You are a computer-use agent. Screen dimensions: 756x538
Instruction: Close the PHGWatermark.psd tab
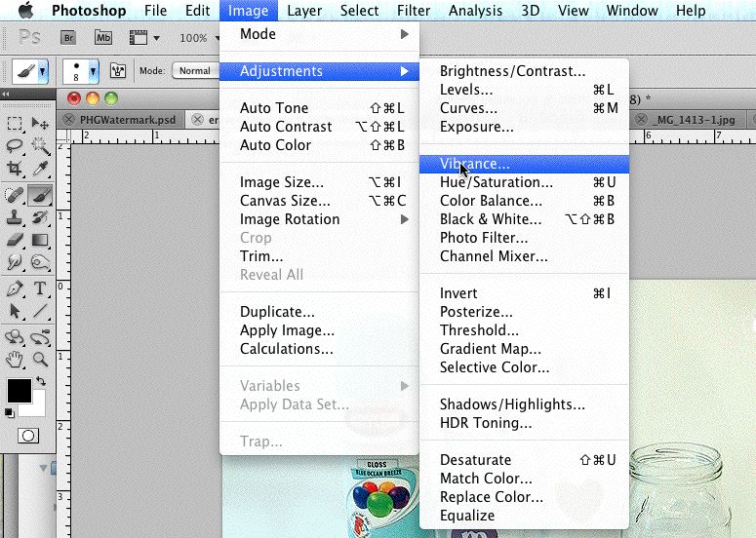click(x=68, y=120)
